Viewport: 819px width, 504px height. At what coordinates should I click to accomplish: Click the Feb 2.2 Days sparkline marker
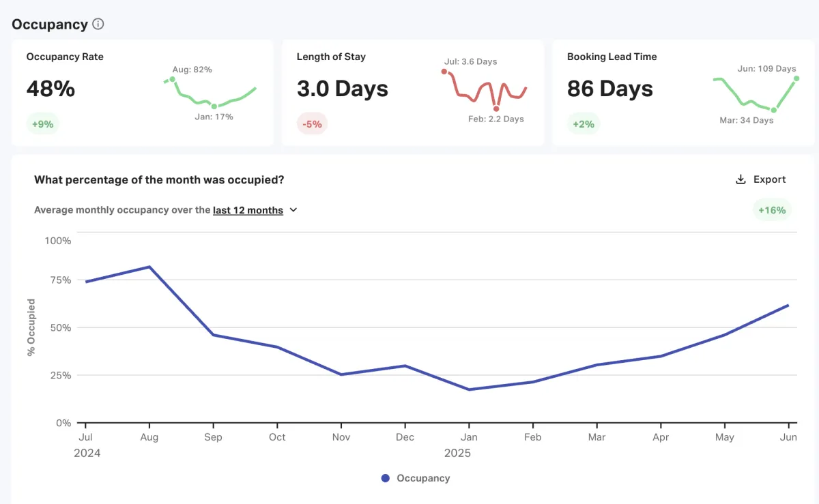[x=496, y=108]
